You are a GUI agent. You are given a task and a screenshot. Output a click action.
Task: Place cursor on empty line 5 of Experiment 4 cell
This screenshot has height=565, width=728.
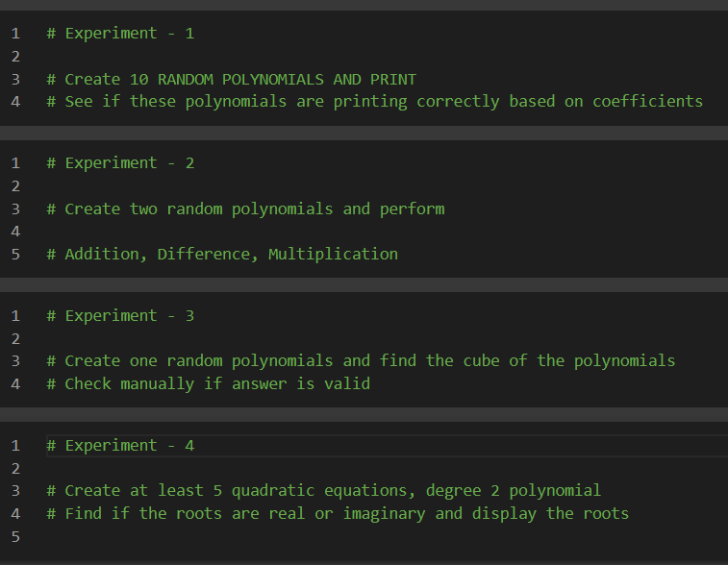point(387,537)
